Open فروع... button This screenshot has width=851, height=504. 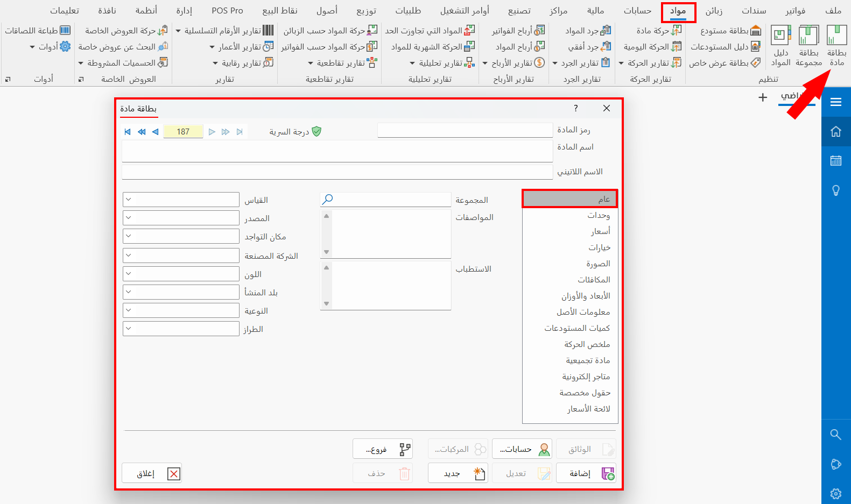coord(383,449)
